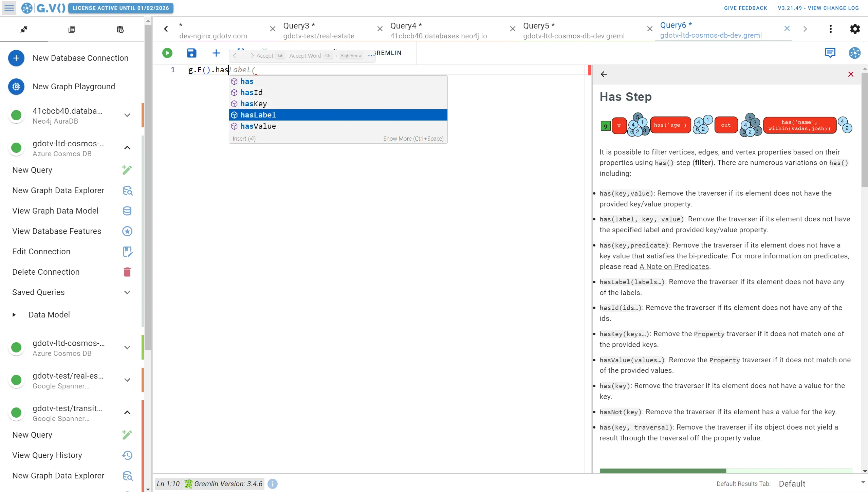The width and height of the screenshot is (868, 492).
Task: Click the G.V() snowflake icon in toolbar
Action: pos(854,53)
